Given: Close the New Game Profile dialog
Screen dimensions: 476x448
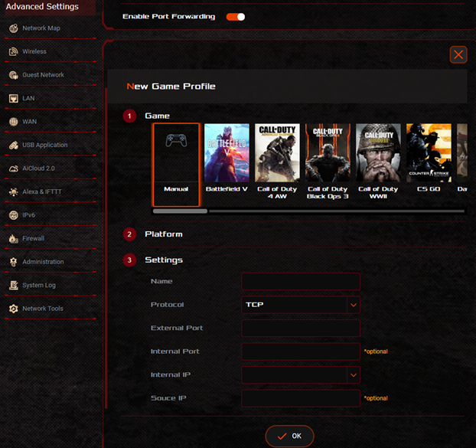Looking at the screenshot, I should pyautogui.click(x=458, y=54).
